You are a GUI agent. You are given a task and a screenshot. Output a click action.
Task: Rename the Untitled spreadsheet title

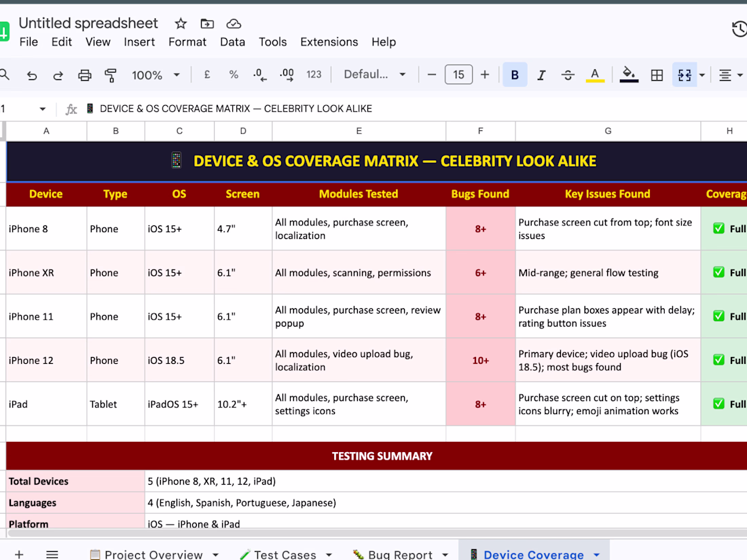[88, 23]
